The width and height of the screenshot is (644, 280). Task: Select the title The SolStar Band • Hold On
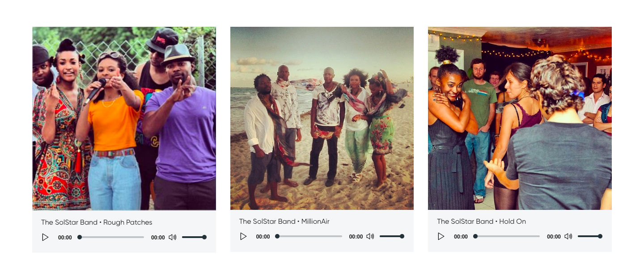(482, 221)
